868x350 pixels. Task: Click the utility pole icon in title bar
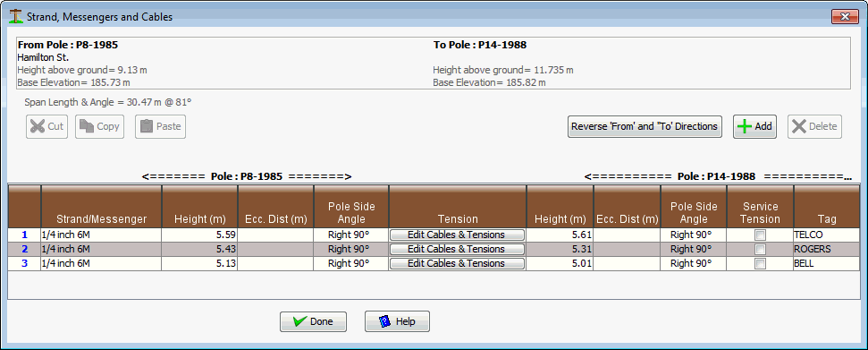coord(17,17)
